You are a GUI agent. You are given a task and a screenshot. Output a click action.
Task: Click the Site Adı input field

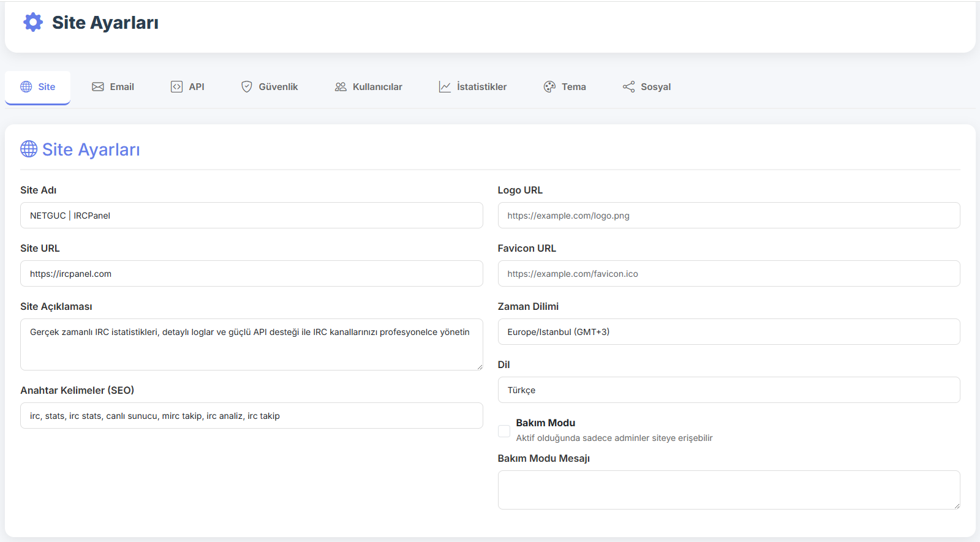[x=251, y=216]
